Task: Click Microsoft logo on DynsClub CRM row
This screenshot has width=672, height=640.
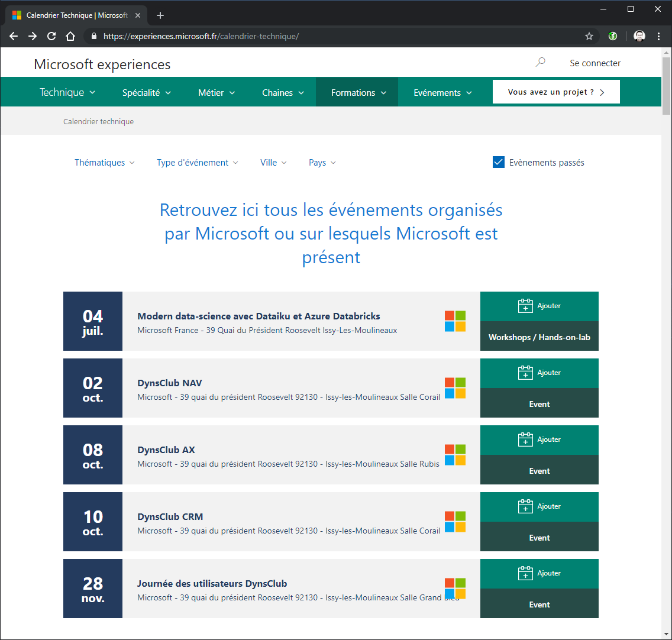Action: coord(455,522)
